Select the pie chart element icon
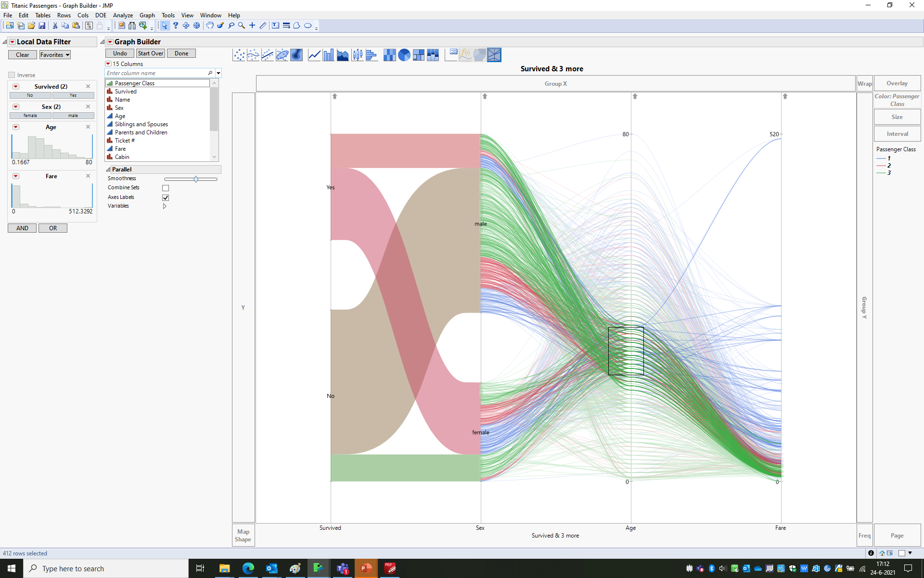924x578 pixels. [404, 55]
